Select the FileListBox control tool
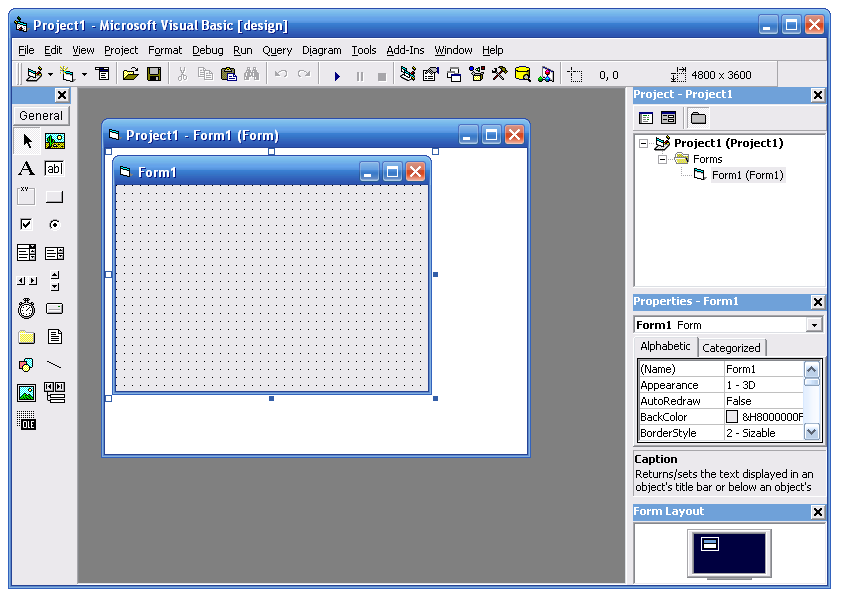The height and width of the screenshot is (599, 841). pos(55,337)
